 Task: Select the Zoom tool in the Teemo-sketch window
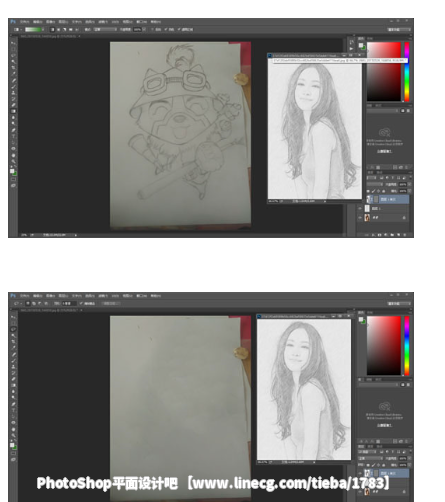(x=13, y=161)
